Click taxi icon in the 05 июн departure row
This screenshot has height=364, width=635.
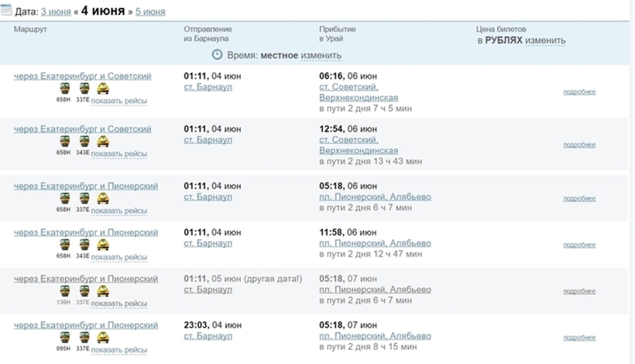tap(103, 292)
